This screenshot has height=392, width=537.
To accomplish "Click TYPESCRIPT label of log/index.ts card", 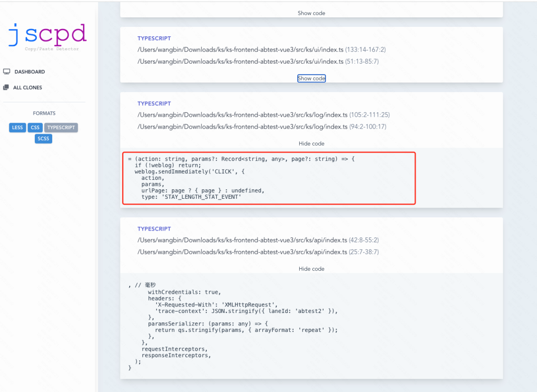I will coord(154,104).
